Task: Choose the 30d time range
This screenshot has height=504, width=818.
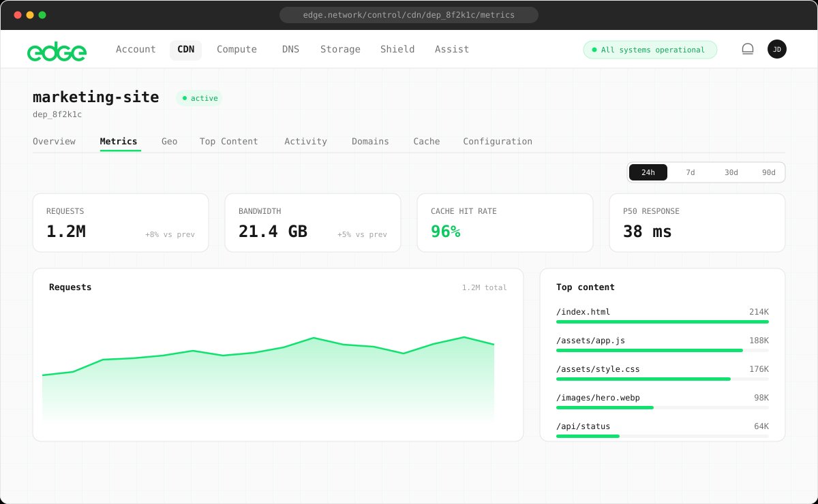Action: 731,172
